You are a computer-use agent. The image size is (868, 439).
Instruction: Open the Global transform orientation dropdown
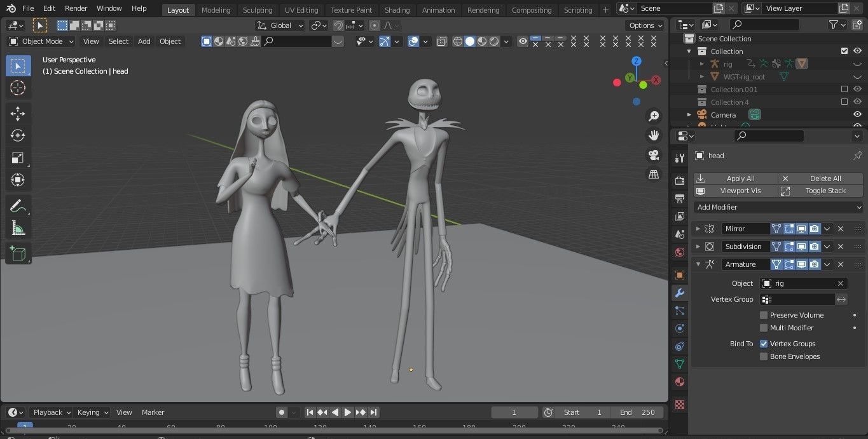point(280,25)
